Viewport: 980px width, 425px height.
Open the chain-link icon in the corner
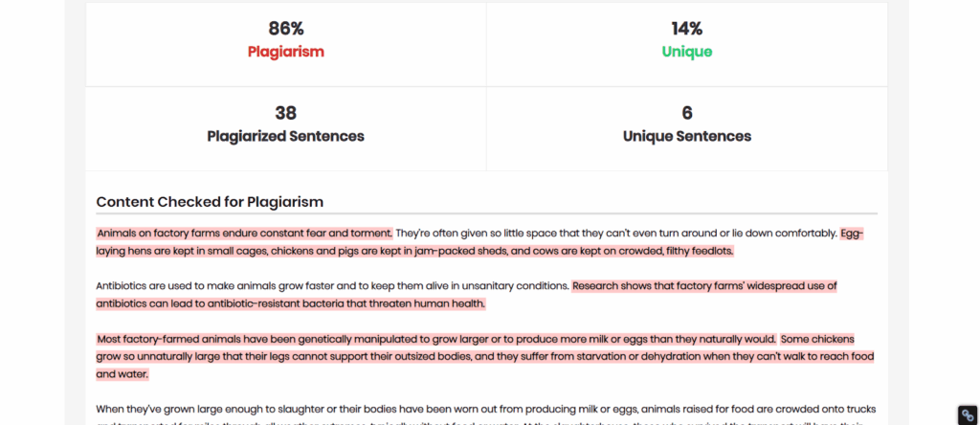pos(968,415)
